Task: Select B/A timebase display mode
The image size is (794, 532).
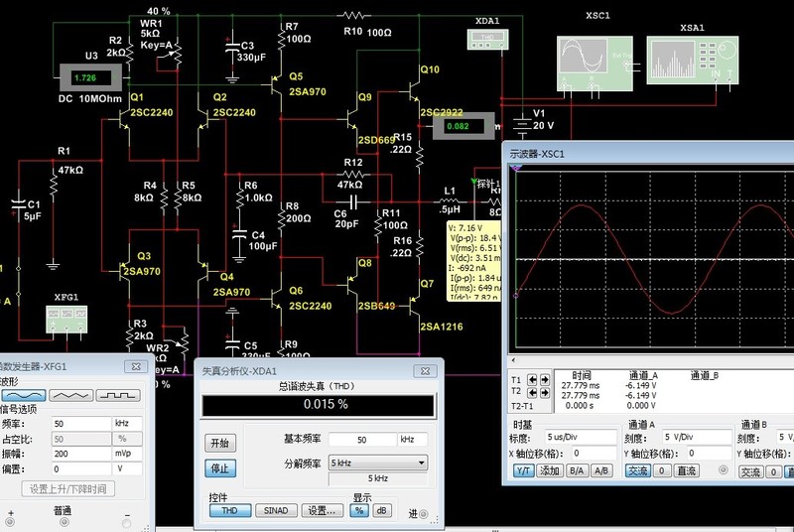Action: point(576,471)
